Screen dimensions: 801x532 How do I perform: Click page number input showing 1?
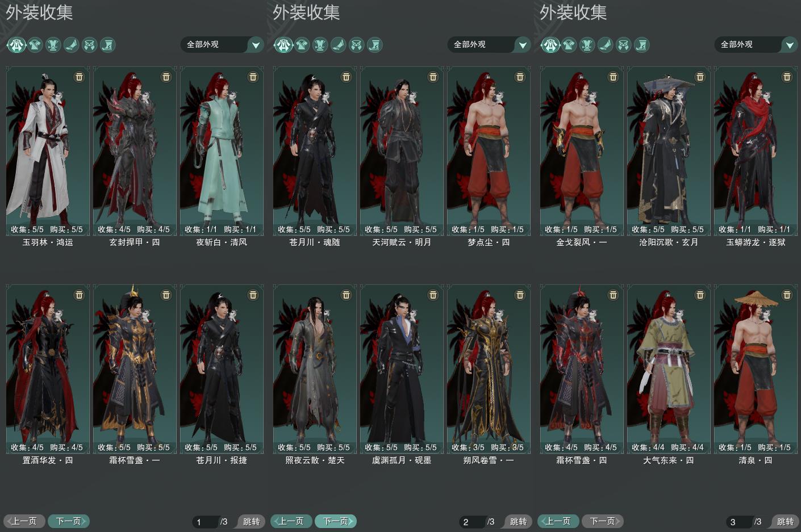205,521
